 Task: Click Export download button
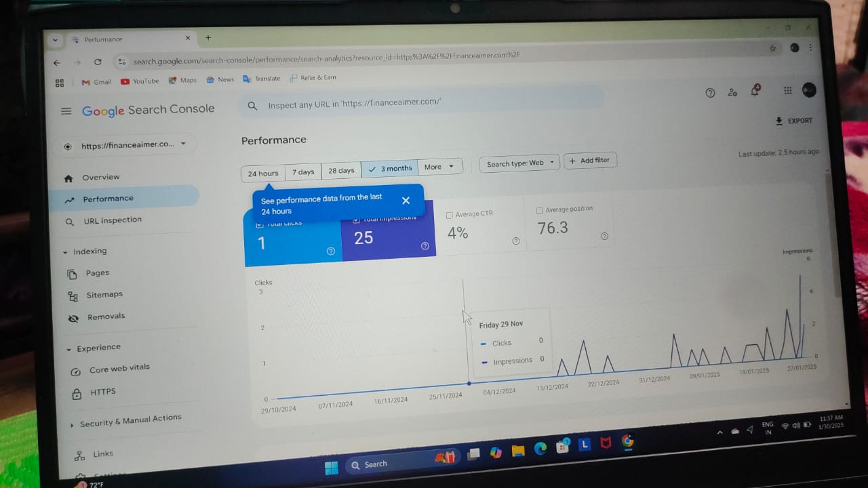793,121
